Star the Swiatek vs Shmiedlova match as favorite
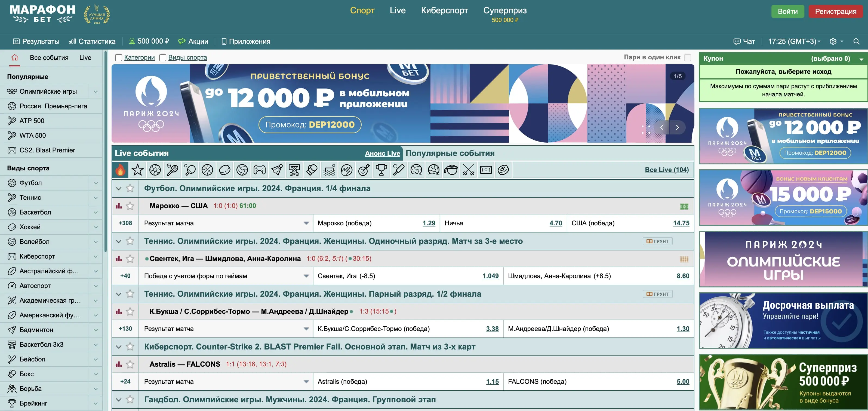 click(x=130, y=259)
